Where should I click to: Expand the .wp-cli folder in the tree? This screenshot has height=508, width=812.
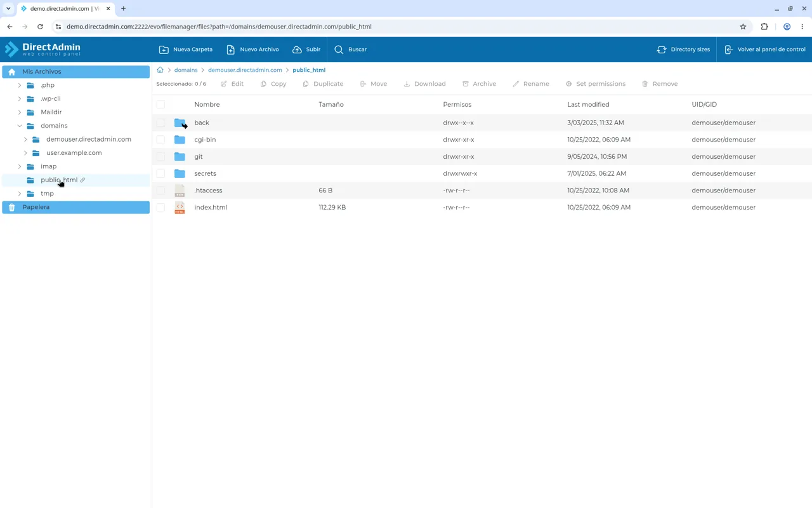(x=20, y=98)
